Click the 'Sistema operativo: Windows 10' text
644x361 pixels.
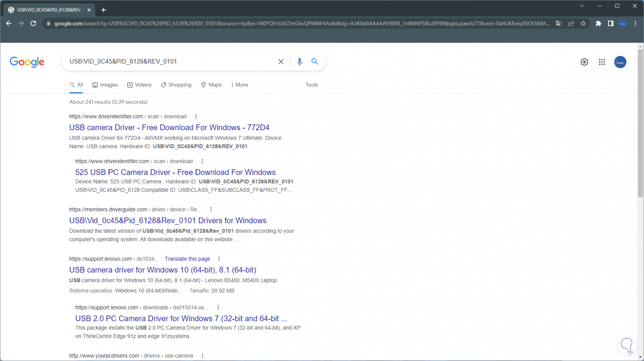(126, 291)
